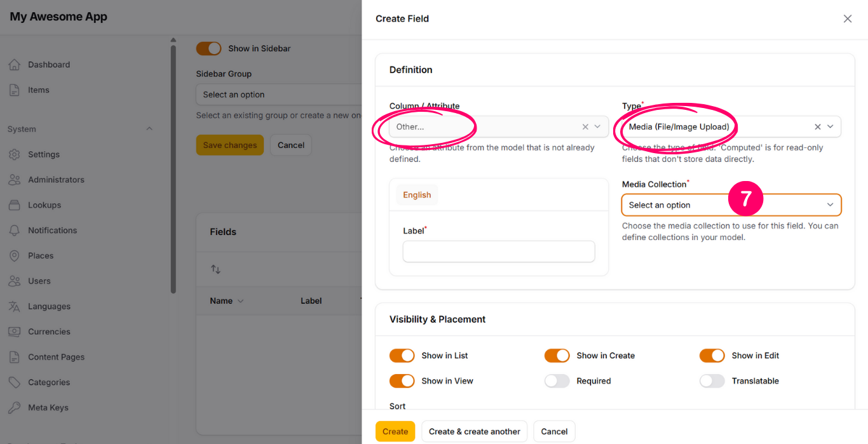Click the Languages translate icon

point(14,306)
